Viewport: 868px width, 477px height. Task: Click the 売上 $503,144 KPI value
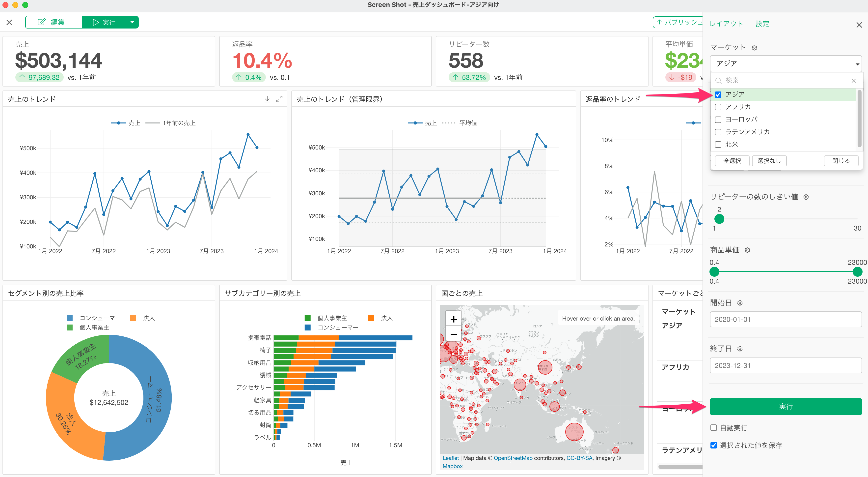pyautogui.click(x=58, y=61)
